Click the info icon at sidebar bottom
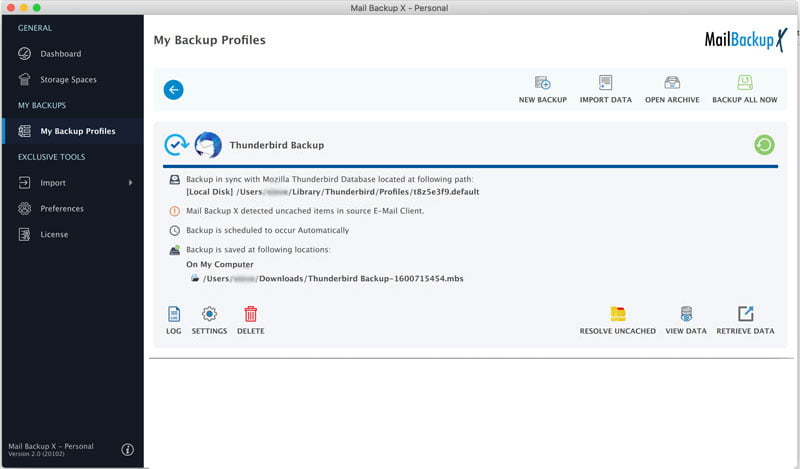Image resolution: width=800 pixels, height=469 pixels. click(128, 450)
